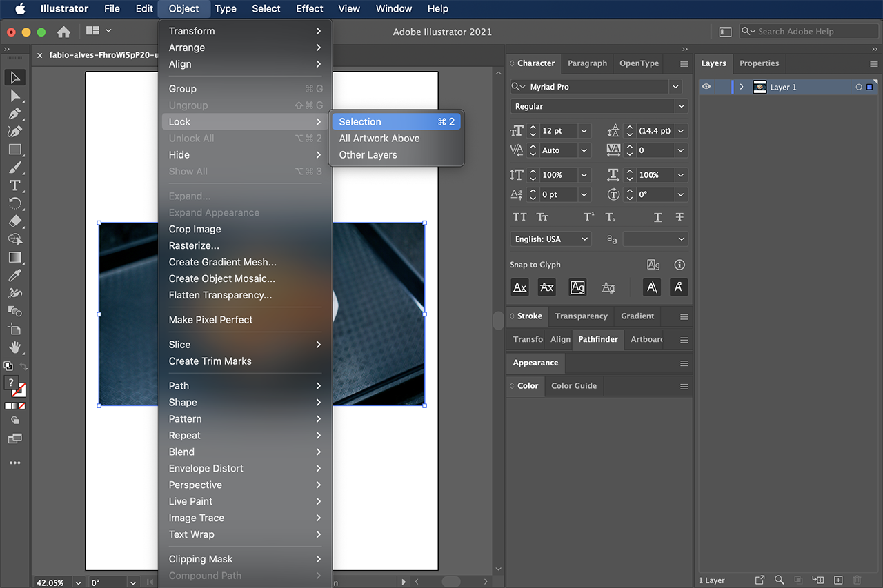The image size is (883, 588).
Task: Open the Color Guide tab
Action: (x=574, y=386)
